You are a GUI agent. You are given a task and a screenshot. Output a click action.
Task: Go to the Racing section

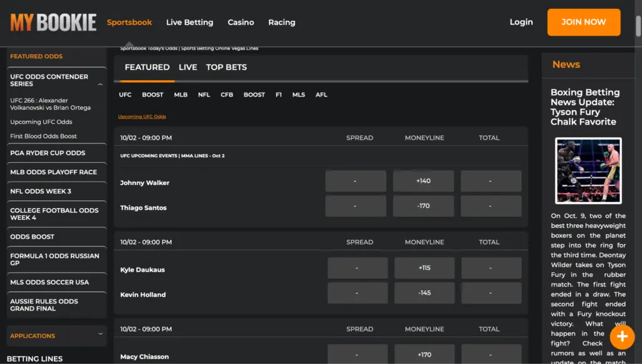[282, 23]
